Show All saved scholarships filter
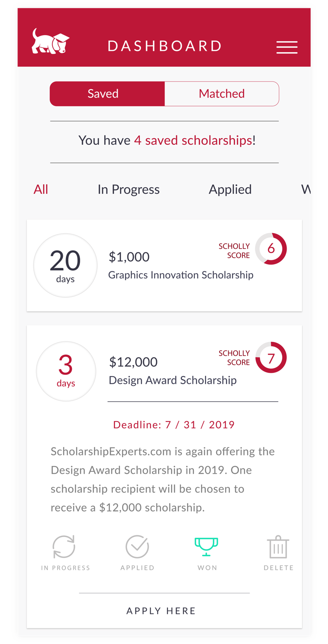 click(x=41, y=189)
